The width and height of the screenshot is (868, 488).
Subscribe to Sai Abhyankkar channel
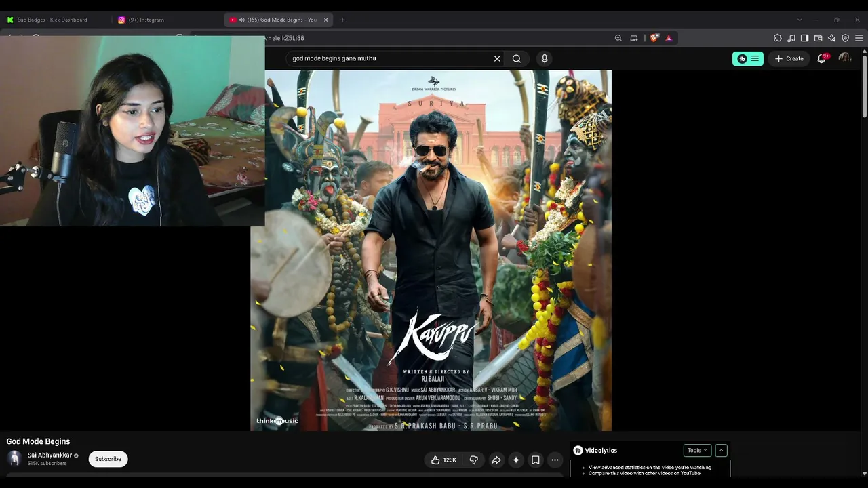pyautogui.click(x=108, y=459)
